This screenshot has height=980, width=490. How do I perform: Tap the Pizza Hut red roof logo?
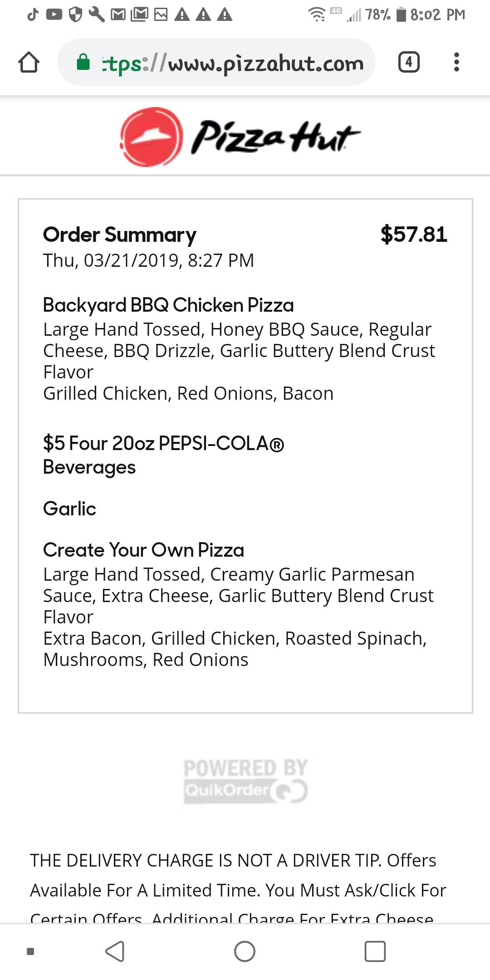(x=152, y=137)
